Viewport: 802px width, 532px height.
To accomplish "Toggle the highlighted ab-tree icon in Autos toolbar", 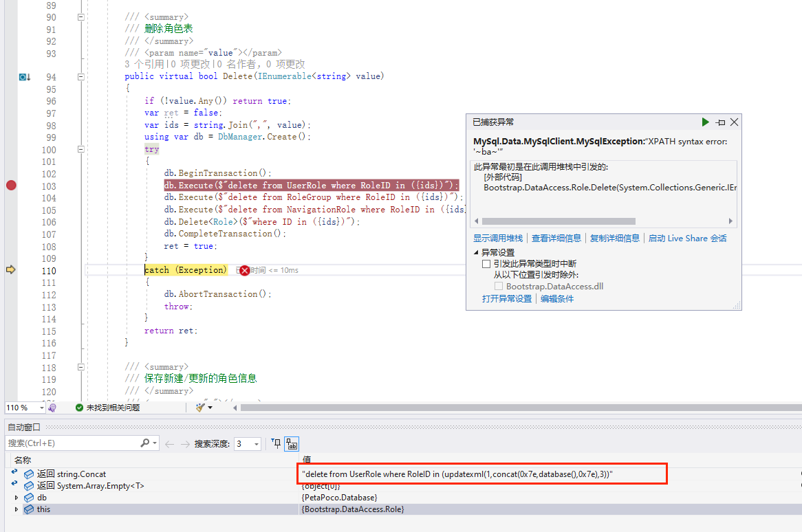I will 292,443.
